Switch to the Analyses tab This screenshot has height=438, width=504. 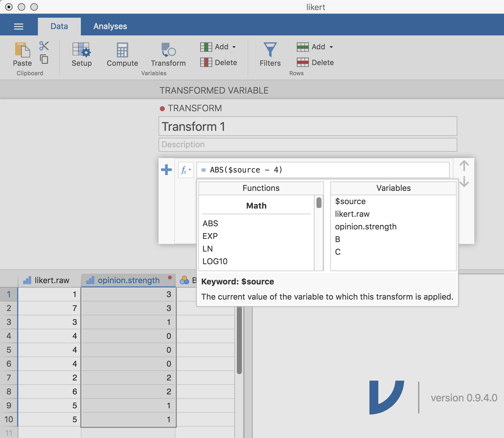pyautogui.click(x=110, y=26)
